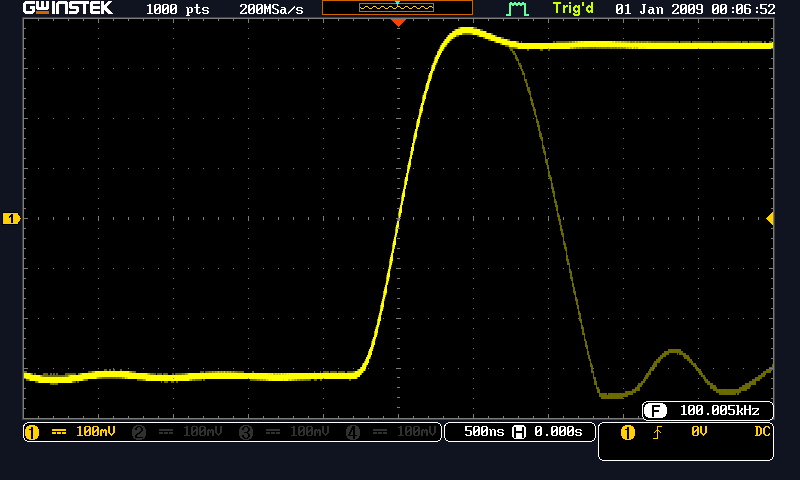Click the waveform memory overview bar
The width and height of the screenshot is (800, 480).
pyautogui.click(x=397, y=8)
